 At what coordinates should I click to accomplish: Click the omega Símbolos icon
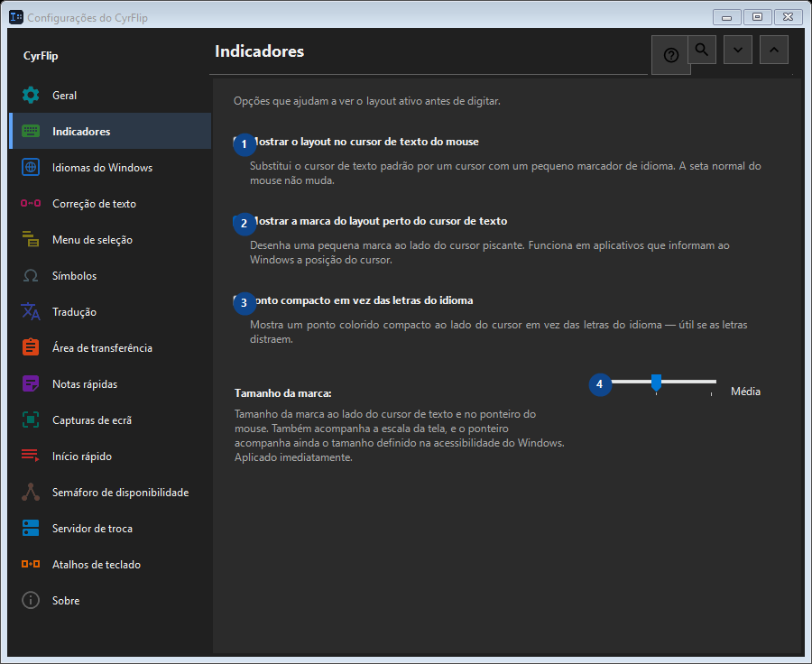click(31, 275)
